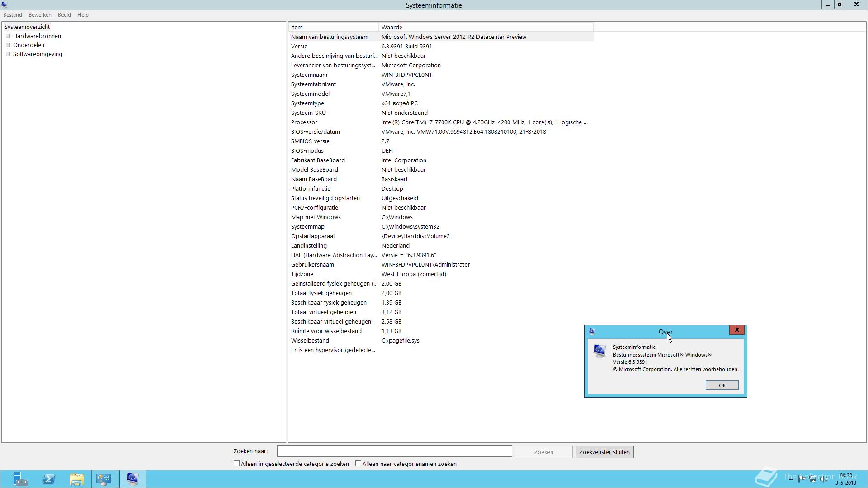Select the 'PCR7-configuratie' row
This screenshot has height=488, width=868.
[x=441, y=207]
